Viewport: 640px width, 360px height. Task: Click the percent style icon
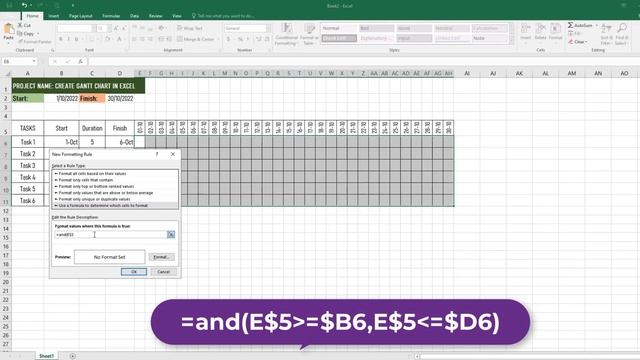(240, 39)
